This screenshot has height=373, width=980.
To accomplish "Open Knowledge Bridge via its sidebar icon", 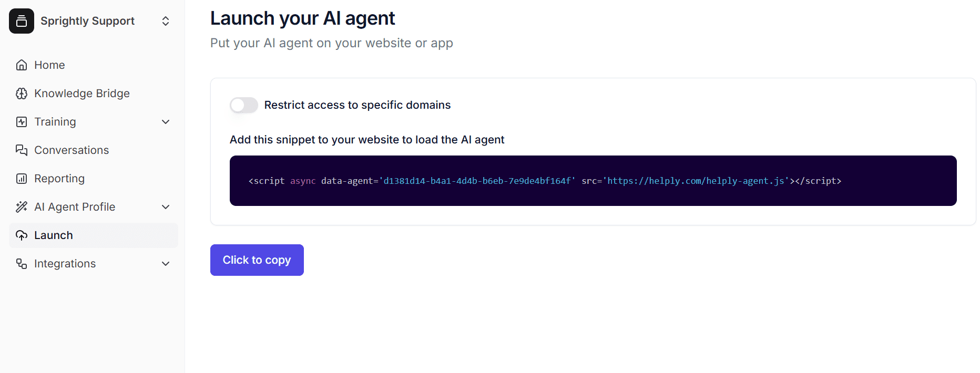I will pyautogui.click(x=21, y=93).
